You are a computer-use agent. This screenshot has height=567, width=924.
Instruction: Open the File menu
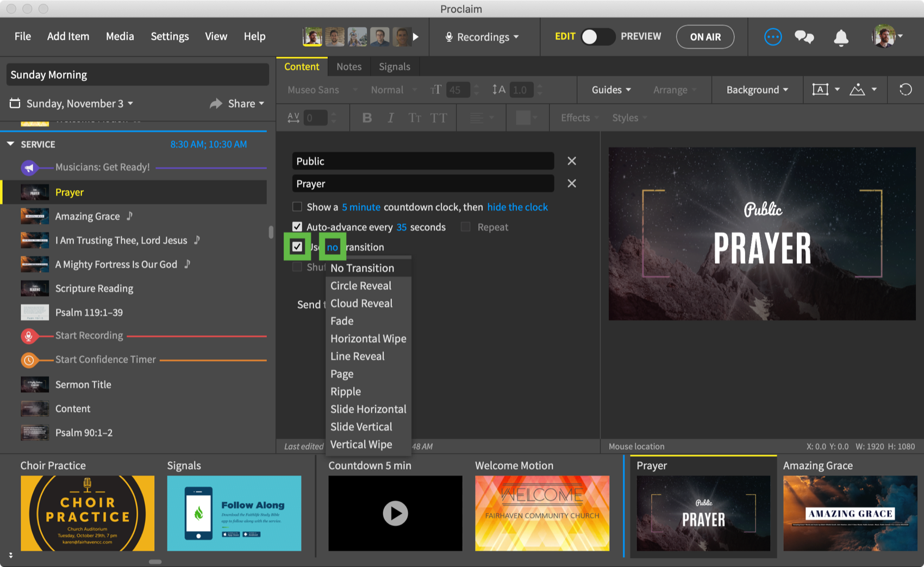click(23, 36)
